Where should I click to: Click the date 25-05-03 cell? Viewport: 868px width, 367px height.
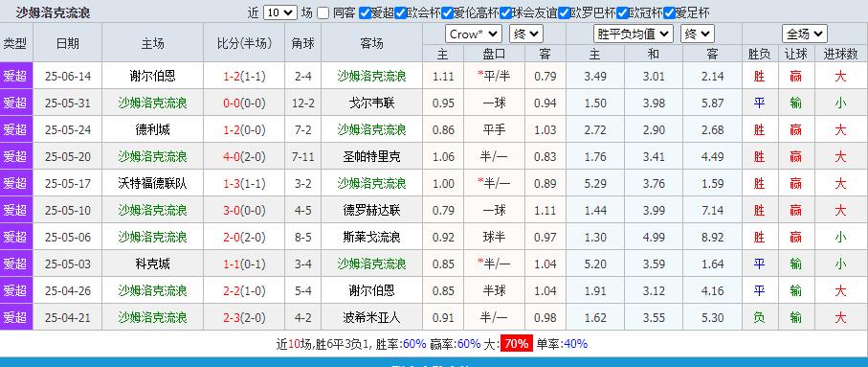coord(68,264)
